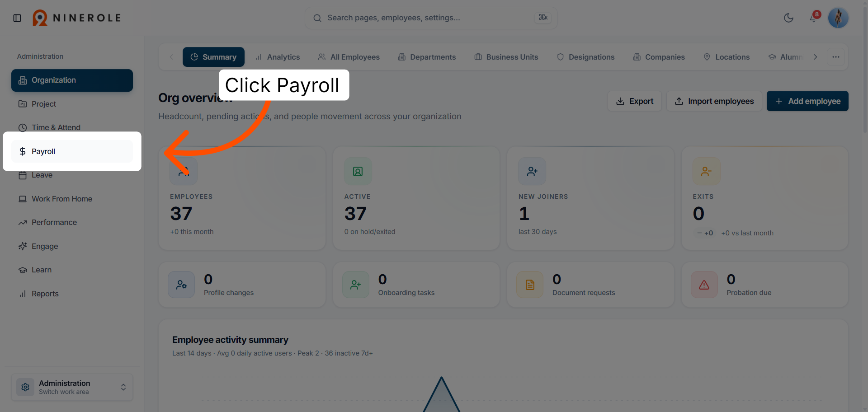Image resolution: width=868 pixels, height=412 pixels.
Task: Open the Probation due warning icon
Action: (x=704, y=285)
